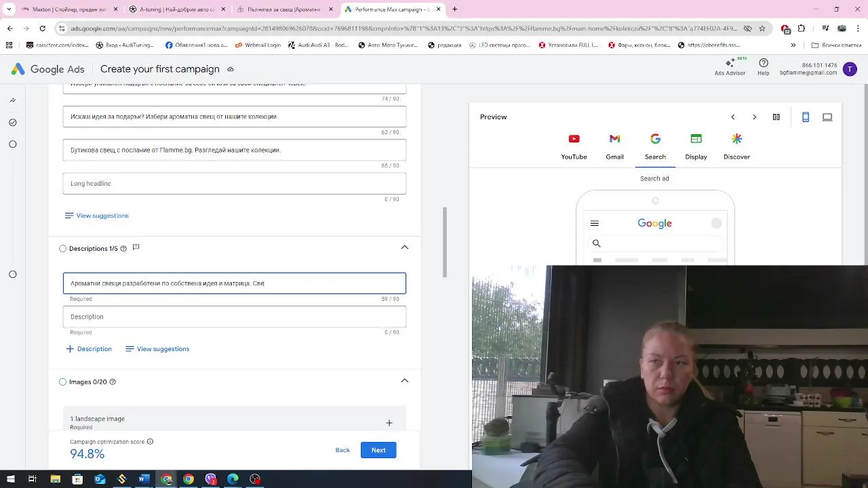Reload the page in Chrome
This screenshot has width=868, height=488.
tap(42, 28)
